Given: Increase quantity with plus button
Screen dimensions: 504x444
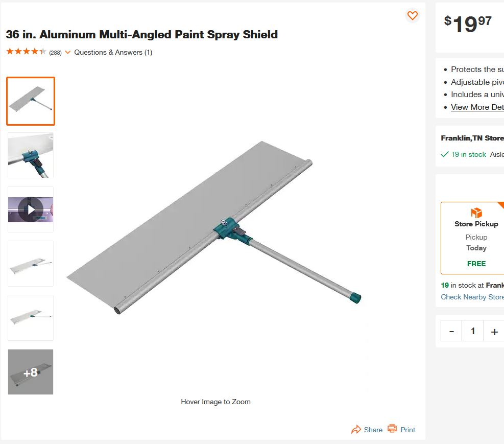Looking at the screenshot, I should pos(494,331).
